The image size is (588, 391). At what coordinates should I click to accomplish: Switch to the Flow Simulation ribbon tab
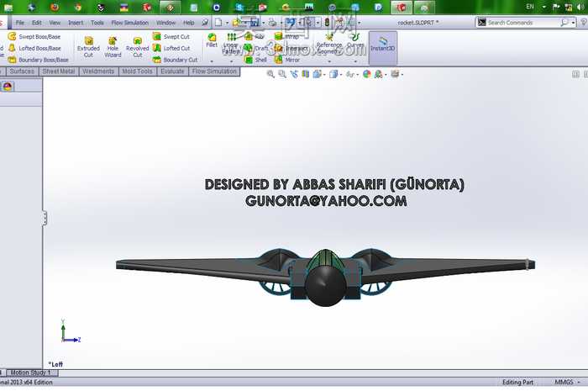pyautogui.click(x=214, y=71)
